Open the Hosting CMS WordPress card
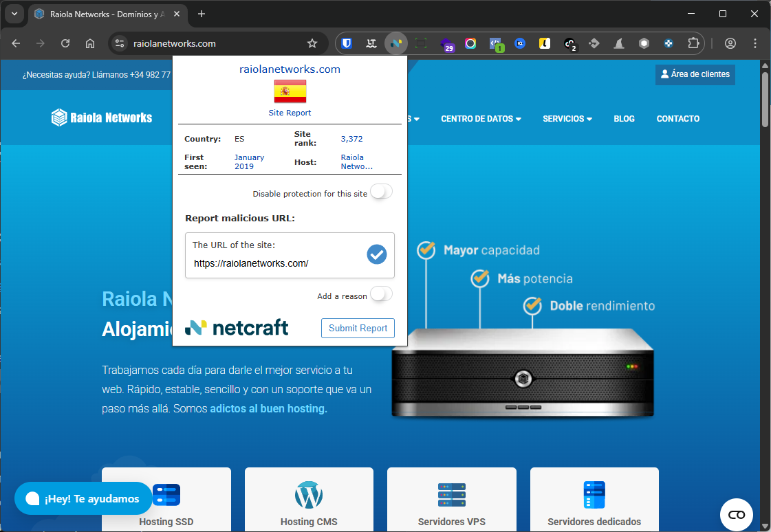Screen dimensions: 771x532 click(309, 499)
